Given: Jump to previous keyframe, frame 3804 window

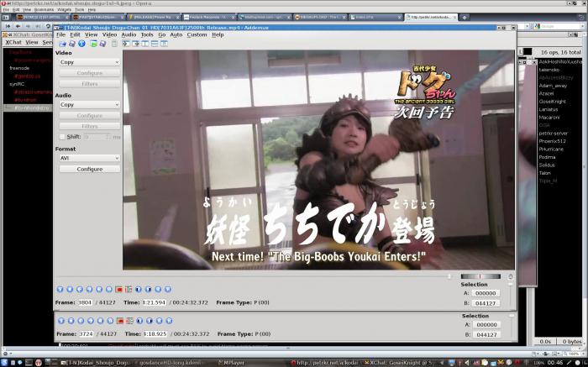Looking at the screenshot, I should coord(99,290).
